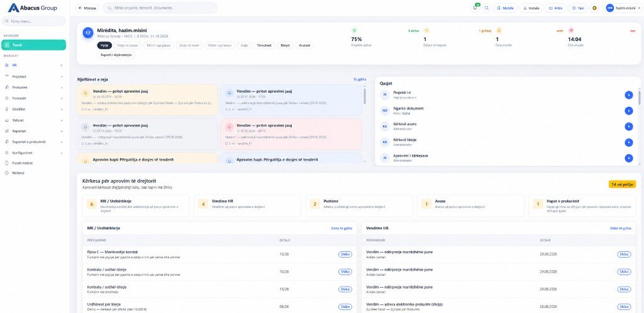Viewport: 644px width, 313px height.
Task: Launch the Aprovimi i kërkesave quick action arrow
Action: tap(629, 158)
